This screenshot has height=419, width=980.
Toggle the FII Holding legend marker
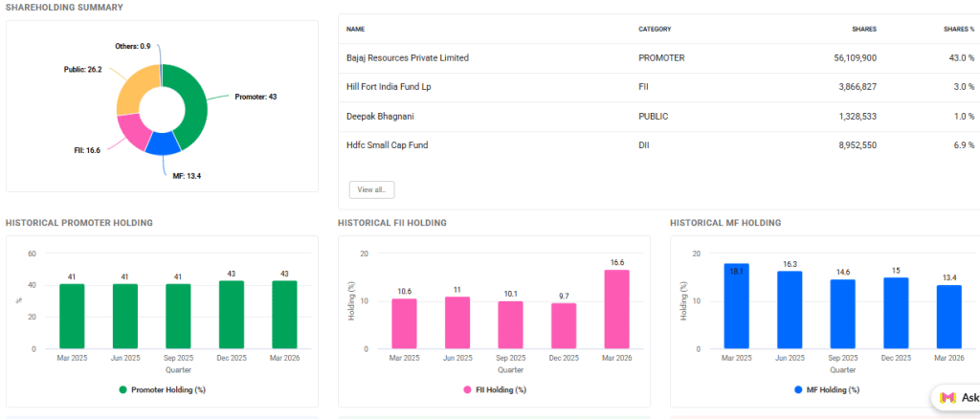point(467,389)
